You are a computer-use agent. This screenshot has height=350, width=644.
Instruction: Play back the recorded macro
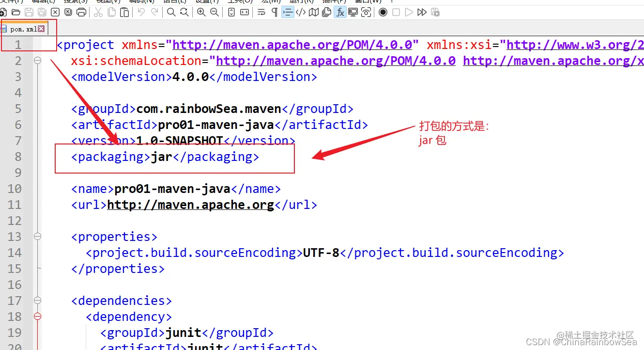click(x=409, y=12)
